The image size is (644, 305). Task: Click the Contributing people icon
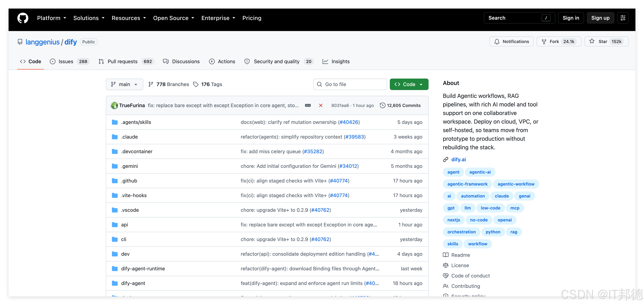pyautogui.click(x=446, y=286)
